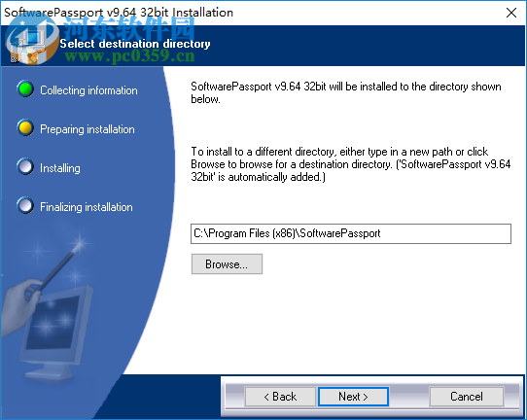Click the "Finalizing installation" step label
Image resolution: width=527 pixels, height=420 pixels.
pos(86,207)
